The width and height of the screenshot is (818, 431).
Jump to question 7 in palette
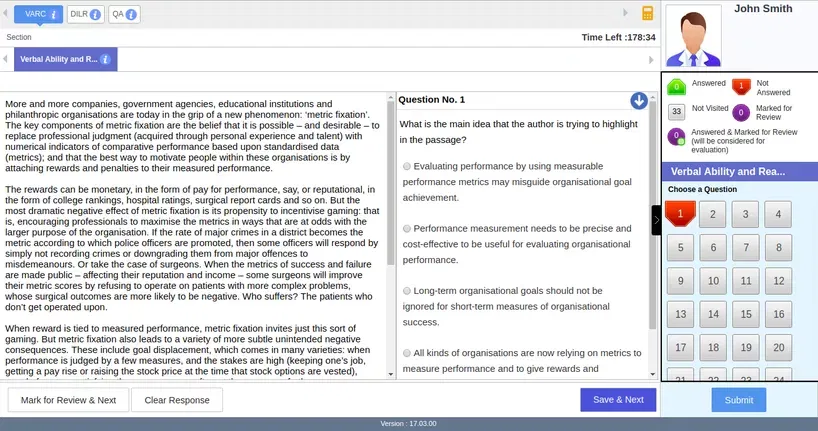tap(745, 247)
